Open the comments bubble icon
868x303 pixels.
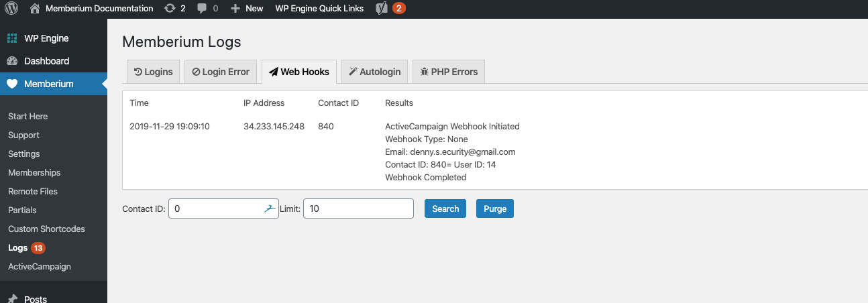click(x=202, y=9)
